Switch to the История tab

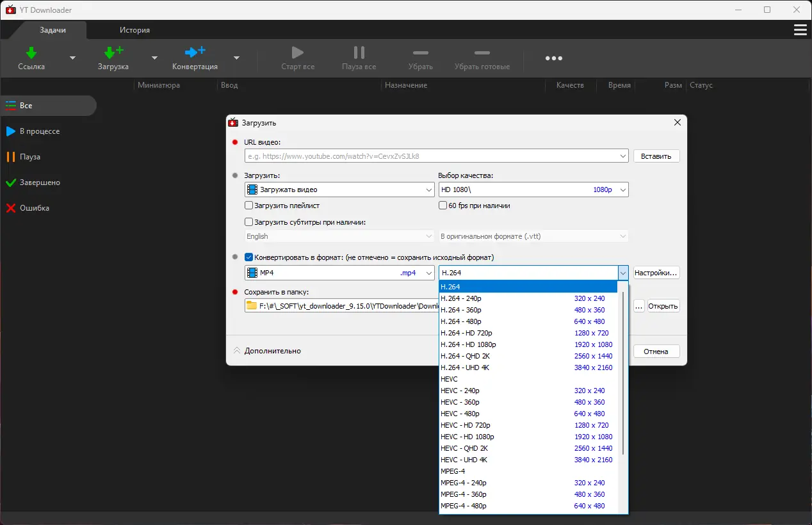coord(134,30)
